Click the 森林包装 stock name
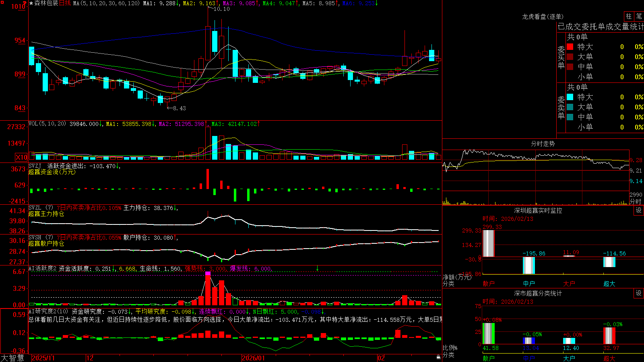This screenshot has height=362, width=644. 46,3
